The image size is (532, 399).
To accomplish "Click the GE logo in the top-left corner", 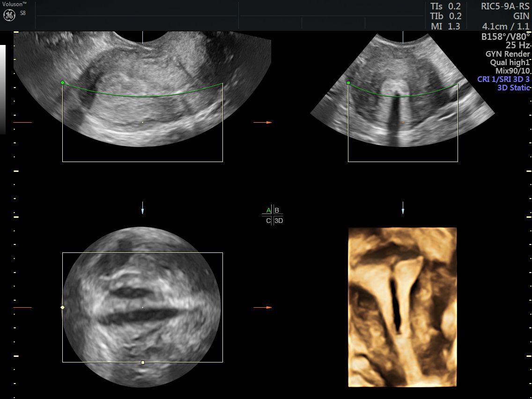I will pyautogui.click(x=10, y=15).
